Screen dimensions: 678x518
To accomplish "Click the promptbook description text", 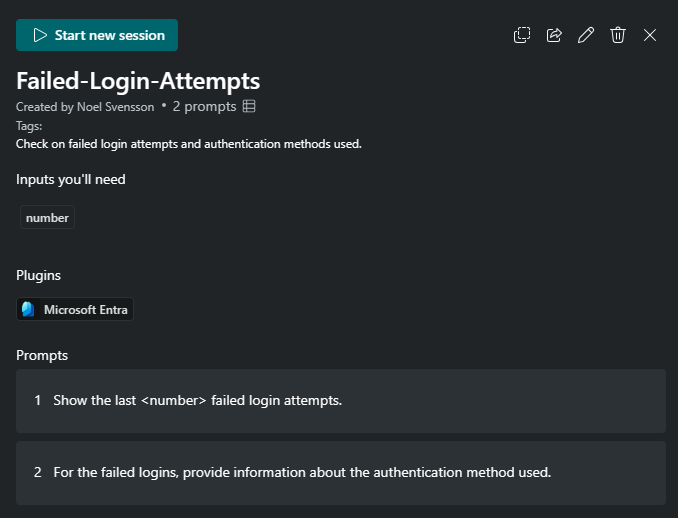I will [x=189, y=144].
